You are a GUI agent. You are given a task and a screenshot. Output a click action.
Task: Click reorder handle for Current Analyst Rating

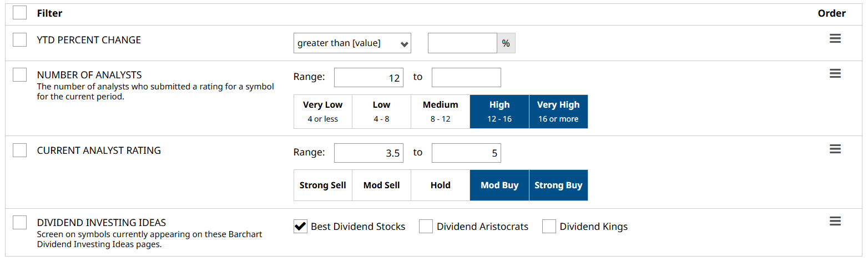pos(835,149)
